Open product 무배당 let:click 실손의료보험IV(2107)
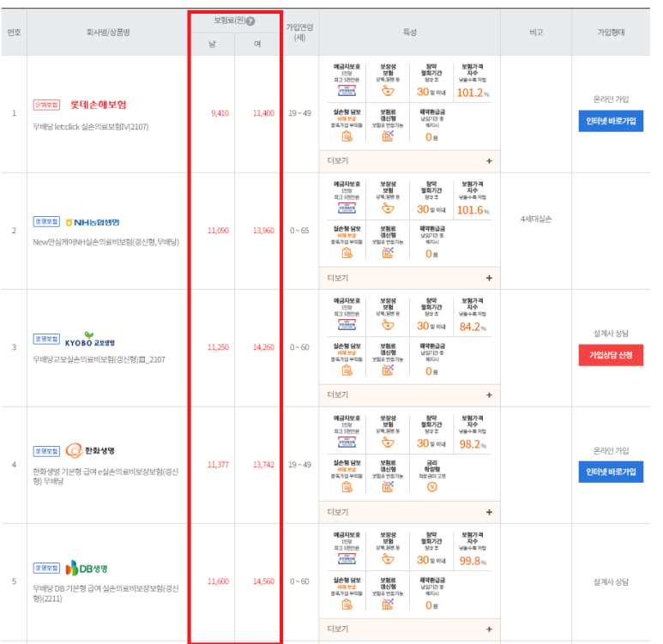Image resolution: width=663 pixels, height=644 pixels. [90, 126]
